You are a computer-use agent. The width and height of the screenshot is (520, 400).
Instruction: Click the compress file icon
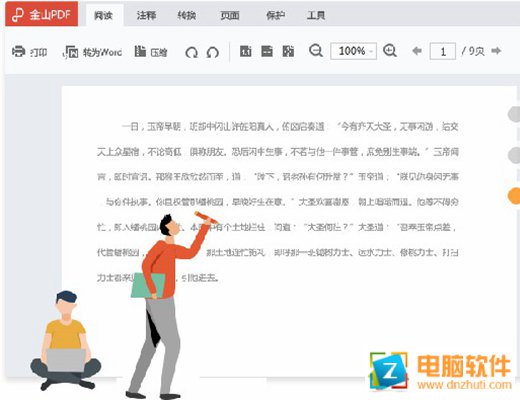click(140, 51)
